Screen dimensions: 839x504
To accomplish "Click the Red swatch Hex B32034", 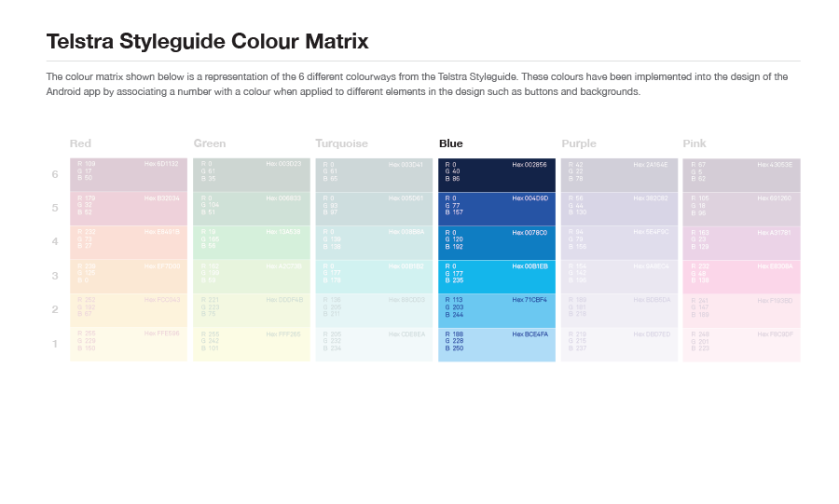I will (x=129, y=209).
